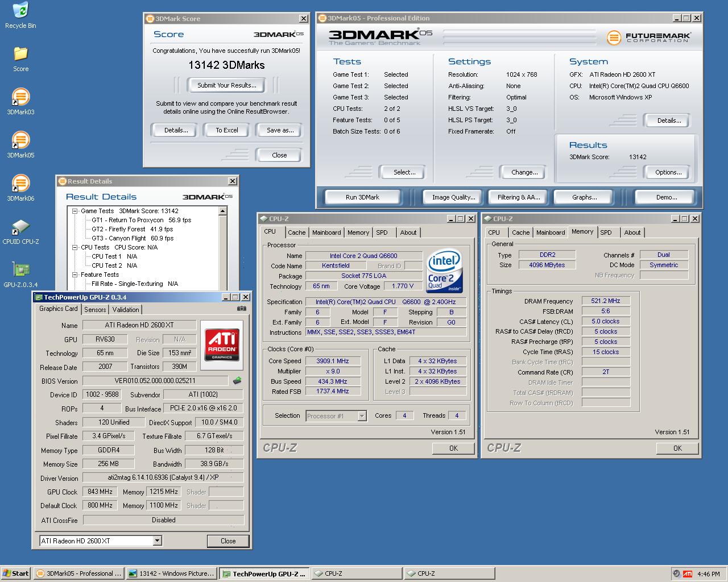Click the Submit Your Results button

tap(227, 85)
